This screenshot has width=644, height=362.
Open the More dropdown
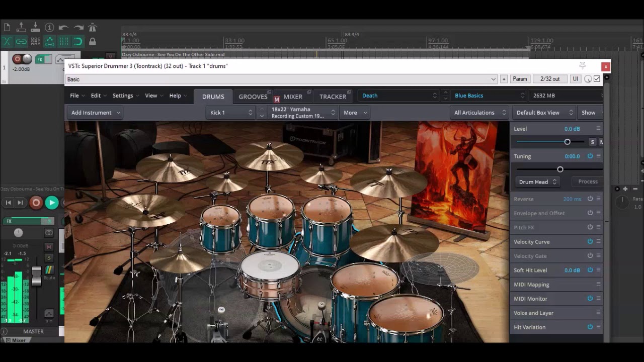(355, 113)
